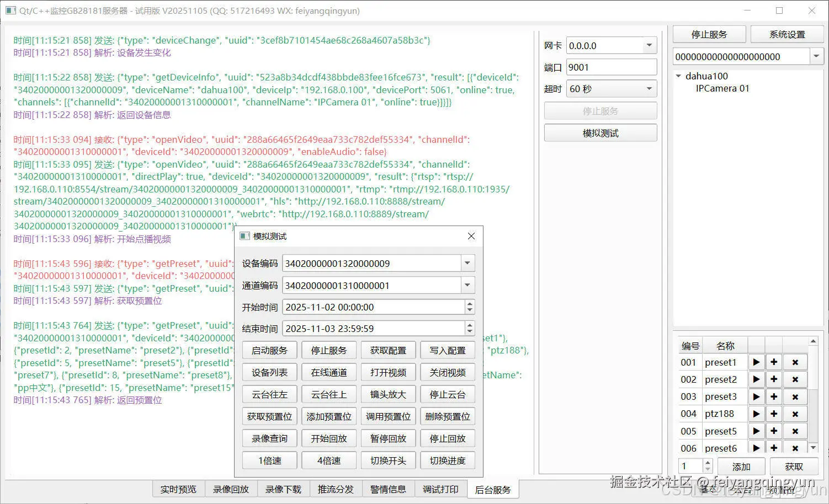
Task: Click the plus icon for ptz188
Action: tap(774, 414)
